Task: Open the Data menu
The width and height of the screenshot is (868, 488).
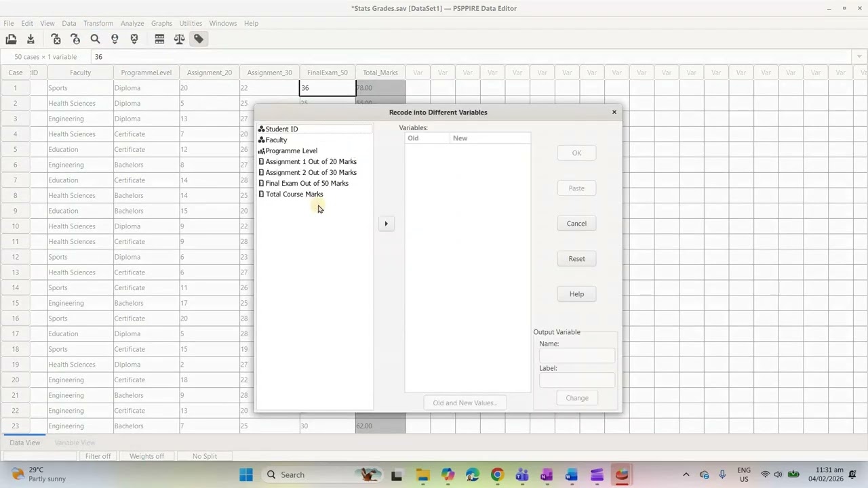Action: (69, 23)
